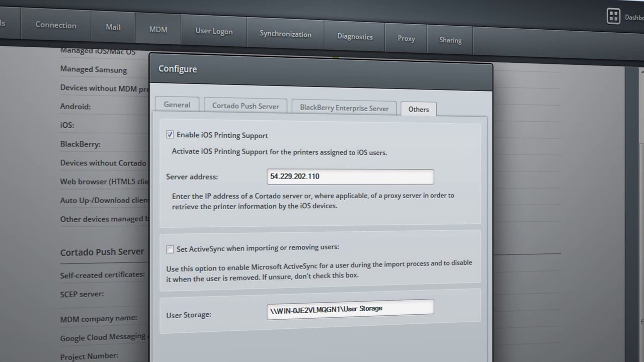Click the User Storage path field
The width and height of the screenshot is (644, 362).
(x=350, y=309)
